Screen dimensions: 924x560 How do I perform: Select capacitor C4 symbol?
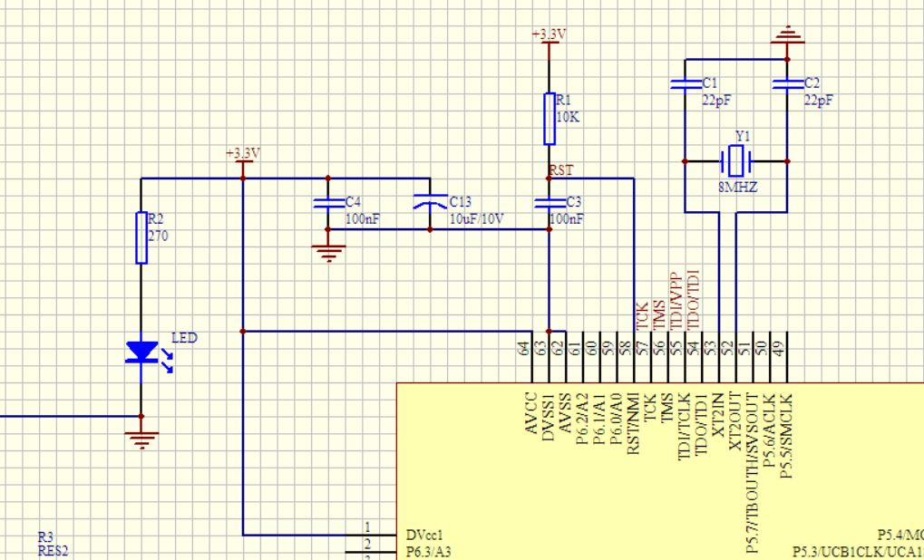coord(328,203)
